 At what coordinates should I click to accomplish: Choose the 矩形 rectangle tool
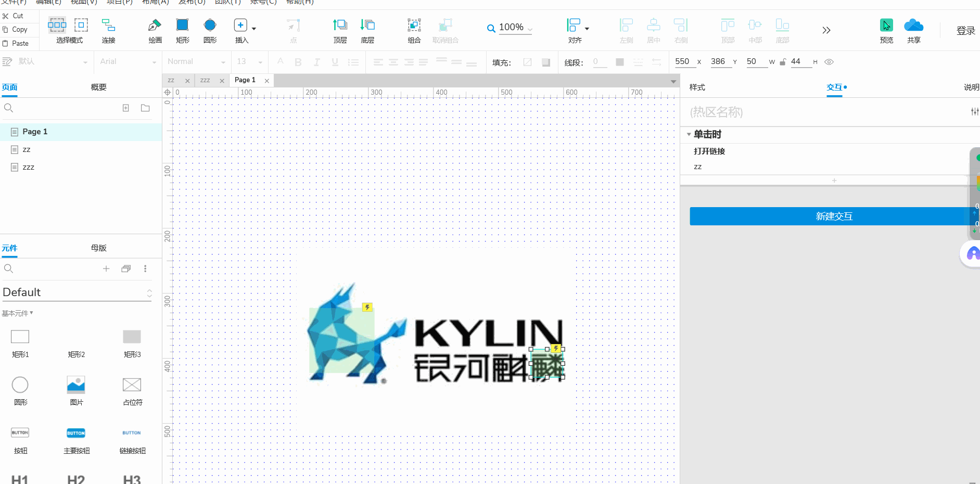[182, 24]
